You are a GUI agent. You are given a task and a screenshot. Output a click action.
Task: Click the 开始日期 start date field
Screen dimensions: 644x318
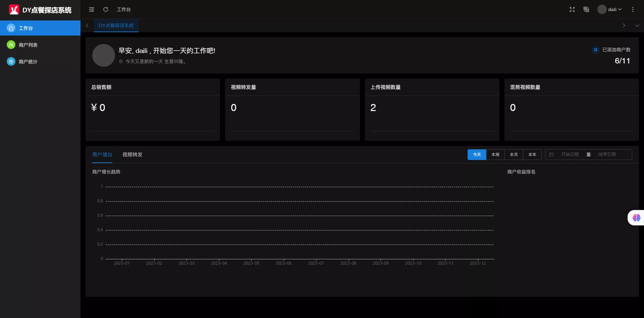(570, 155)
